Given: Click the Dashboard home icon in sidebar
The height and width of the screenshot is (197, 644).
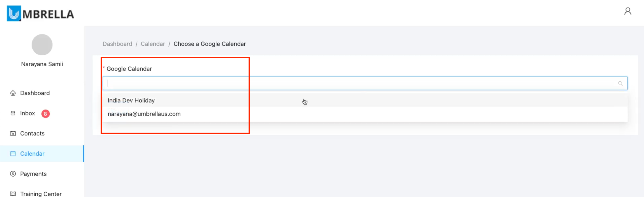Looking at the screenshot, I should point(13,93).
